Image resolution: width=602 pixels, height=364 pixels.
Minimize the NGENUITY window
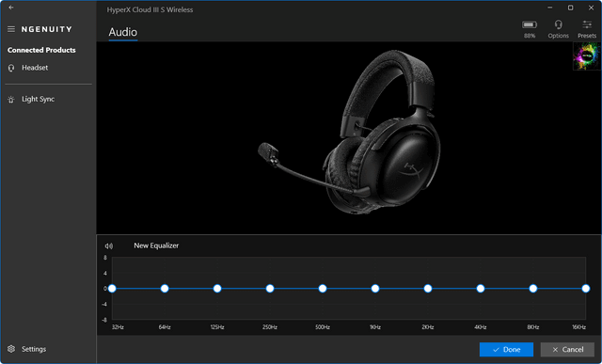(550, 8)
